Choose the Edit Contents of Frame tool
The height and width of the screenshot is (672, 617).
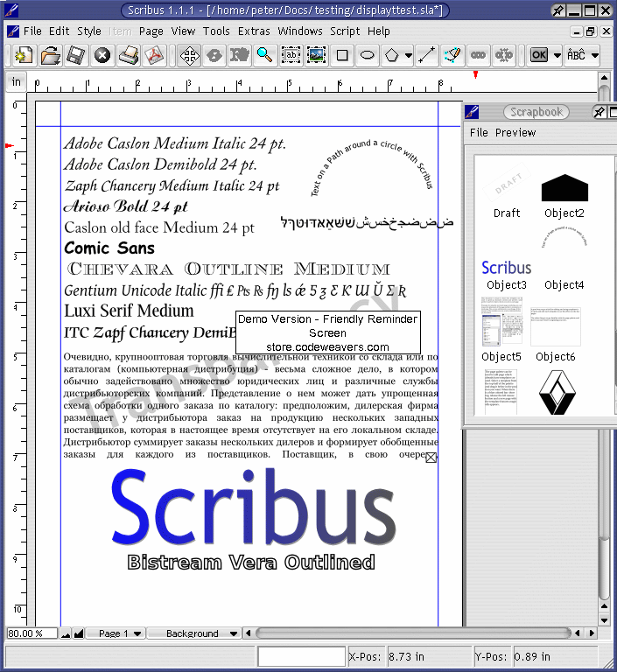239,55
